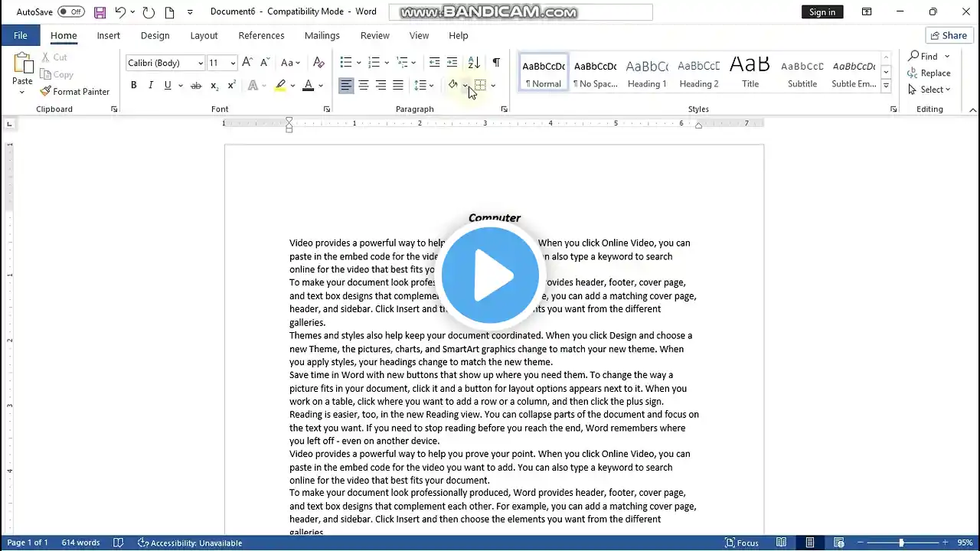The image size is (980, 551).
Task: Open the Font dialog launcher
Action: [327, 109]
